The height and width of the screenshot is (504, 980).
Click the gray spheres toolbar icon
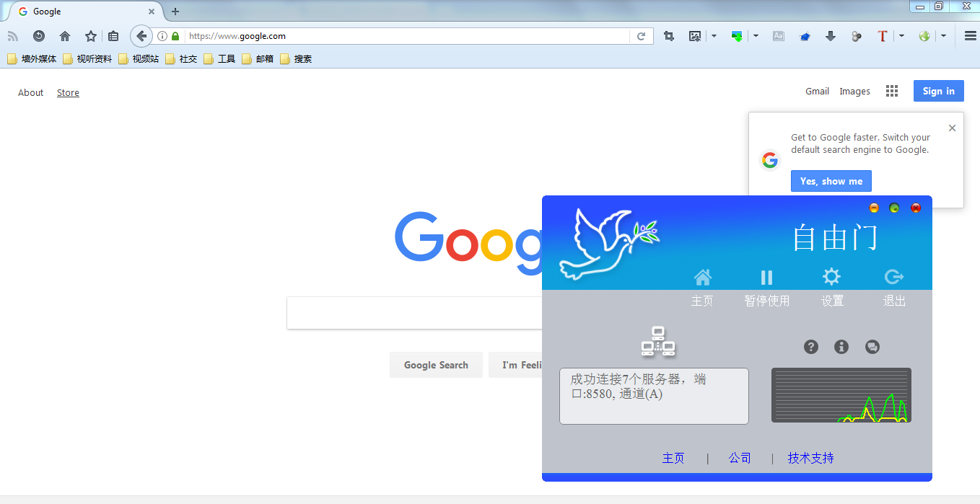pyautogui.click(x=857, y=36)
